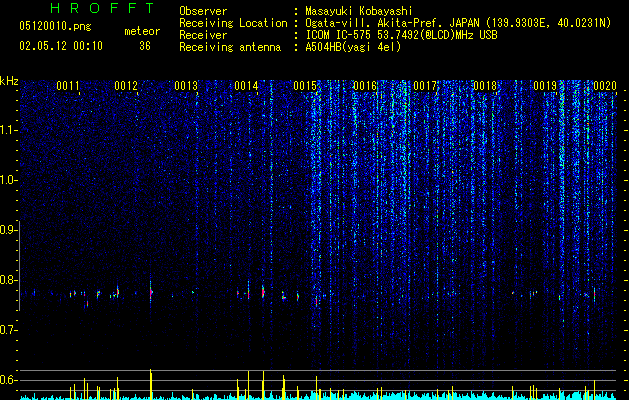Screen dimensions: 629x400
Task: Click the 1.0 kHz axis label
Action: point(9,180)
